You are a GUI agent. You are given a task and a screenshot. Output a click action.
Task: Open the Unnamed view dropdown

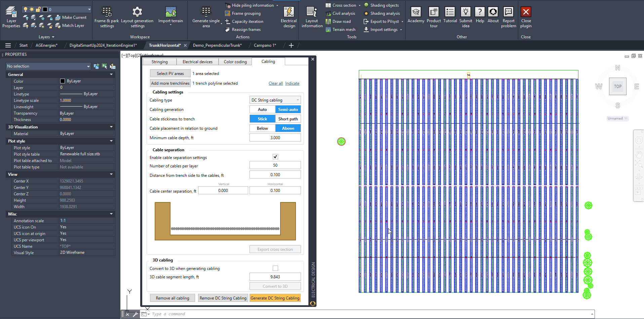(x=617, y=118)
